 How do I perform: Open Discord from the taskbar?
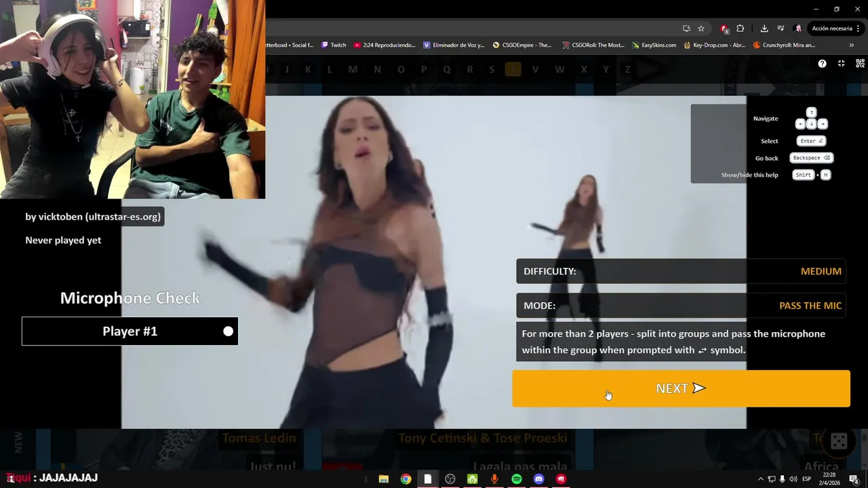click(539, 479)
